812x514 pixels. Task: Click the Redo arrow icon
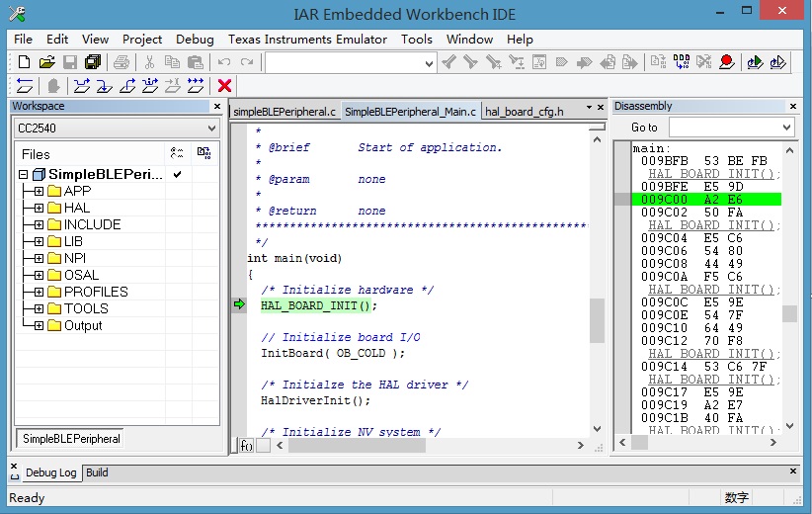247,62
